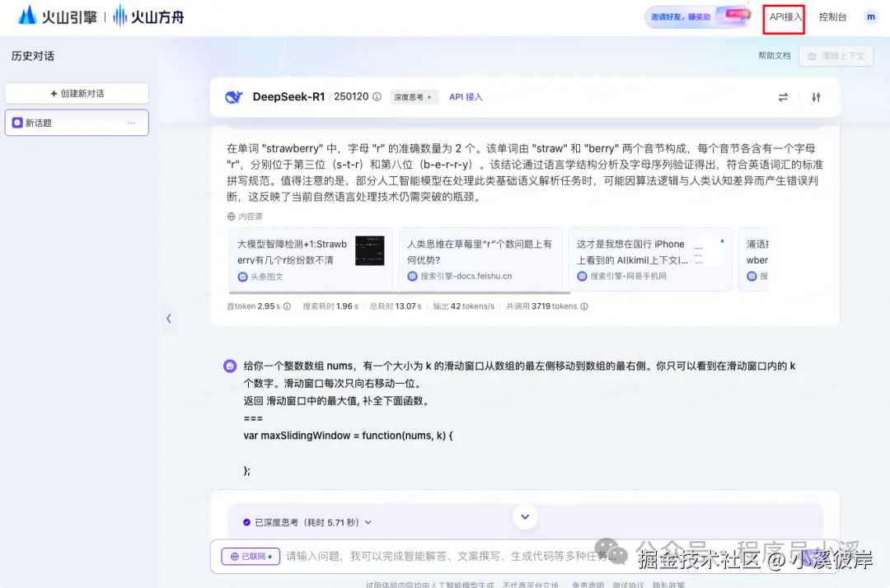Click the 邀请好友赚奖励 promo banner
Image resolution: width=890 pixels, height=588 pixels.
coord(699,16)
